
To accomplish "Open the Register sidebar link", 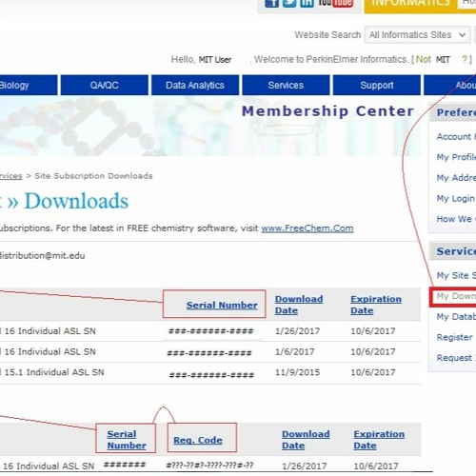I will pyautogui.click(x=454, y=337).
